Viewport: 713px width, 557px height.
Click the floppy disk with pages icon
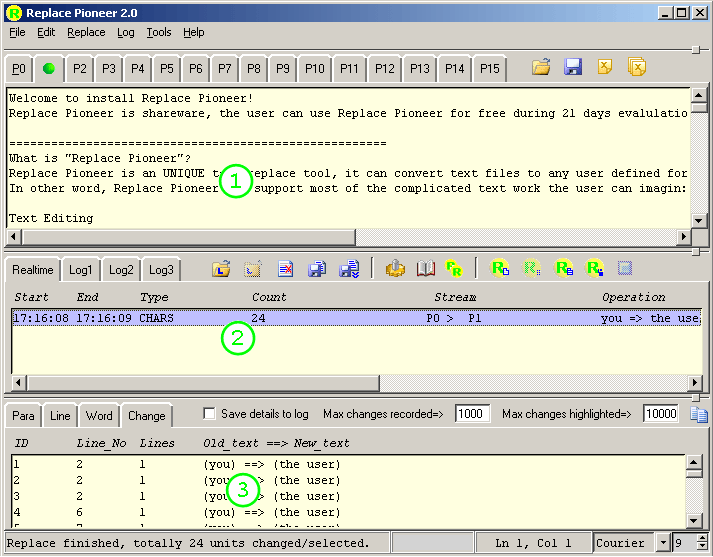(317, 269)
